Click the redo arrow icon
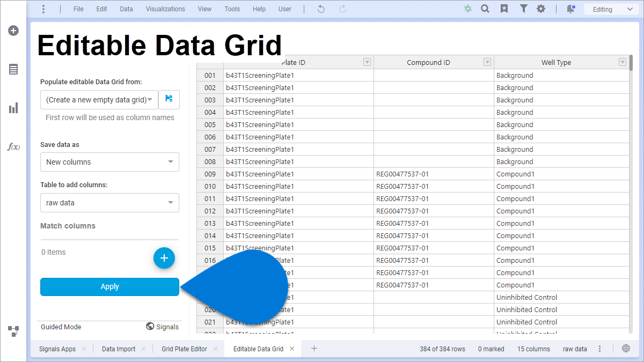This screenshot has height=362, width=644. tap(342, 9)
